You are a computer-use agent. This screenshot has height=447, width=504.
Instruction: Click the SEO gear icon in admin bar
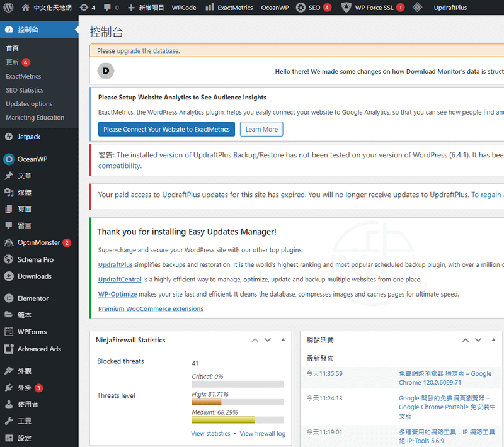pos(301,8)
